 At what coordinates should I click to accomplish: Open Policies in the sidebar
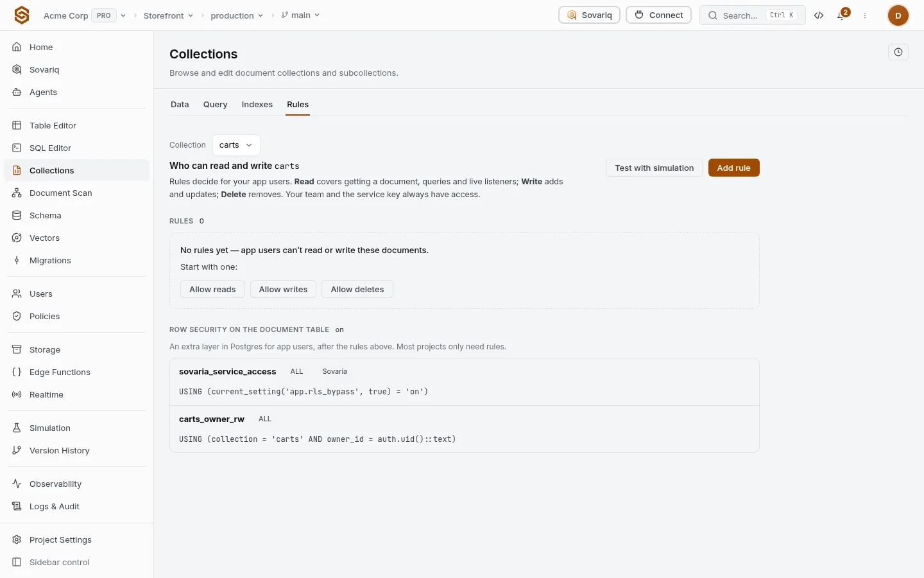pyautogui.click(x=77, y=316)
